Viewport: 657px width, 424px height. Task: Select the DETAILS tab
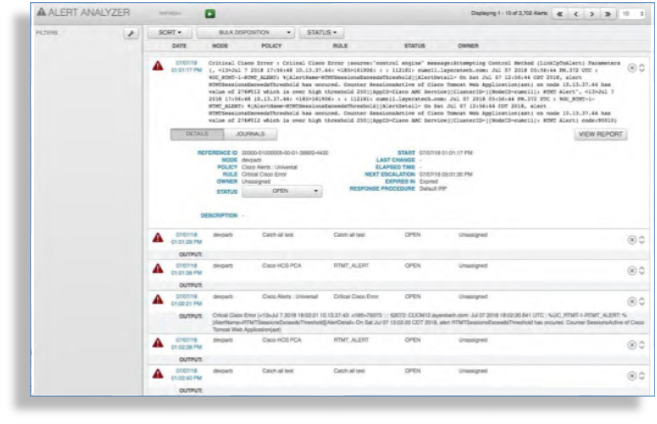pos(196,133)
